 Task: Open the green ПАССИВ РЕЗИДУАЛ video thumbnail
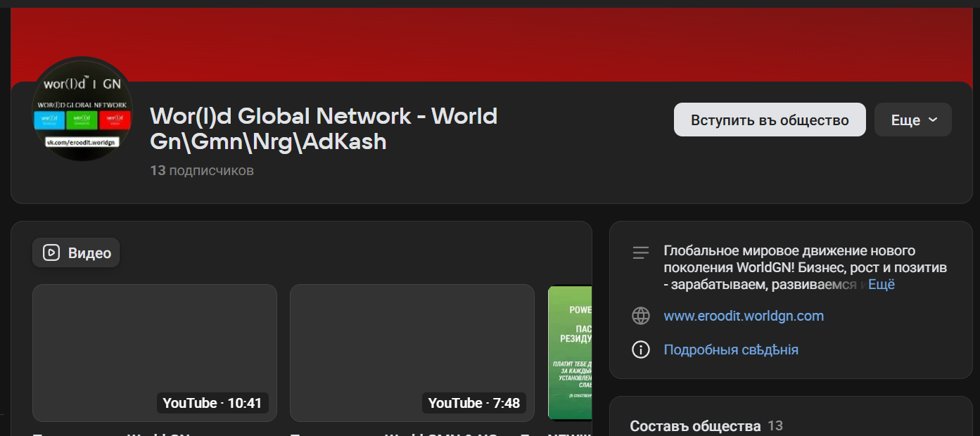(x=571, y=352)
